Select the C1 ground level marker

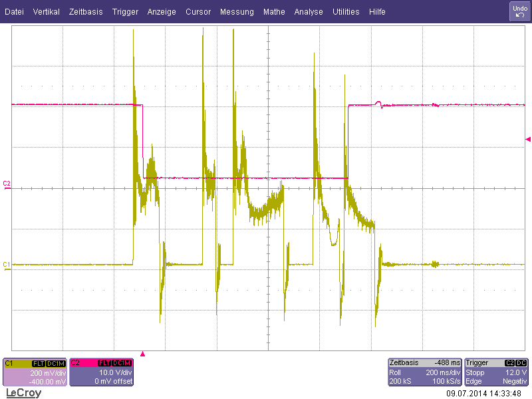coord(7,265)
